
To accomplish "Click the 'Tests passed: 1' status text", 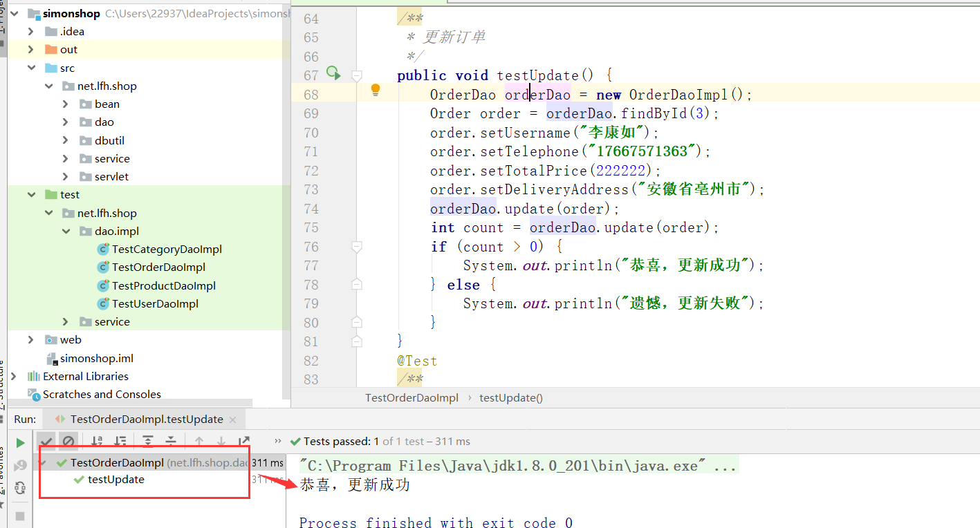I will (341, 441).
